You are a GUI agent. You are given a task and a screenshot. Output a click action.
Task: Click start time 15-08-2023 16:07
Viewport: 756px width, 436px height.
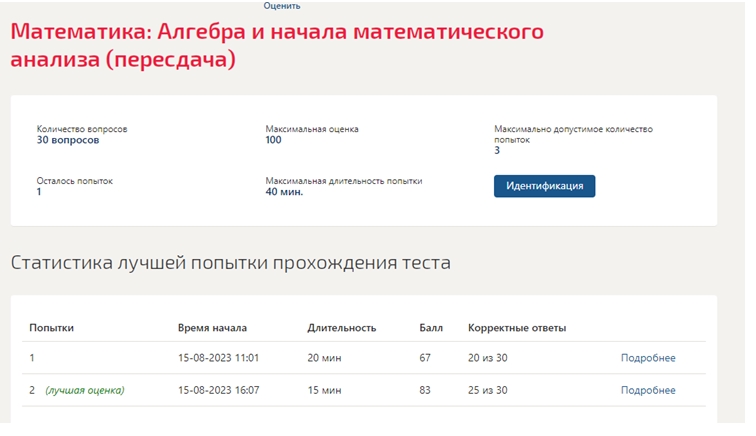218,390
